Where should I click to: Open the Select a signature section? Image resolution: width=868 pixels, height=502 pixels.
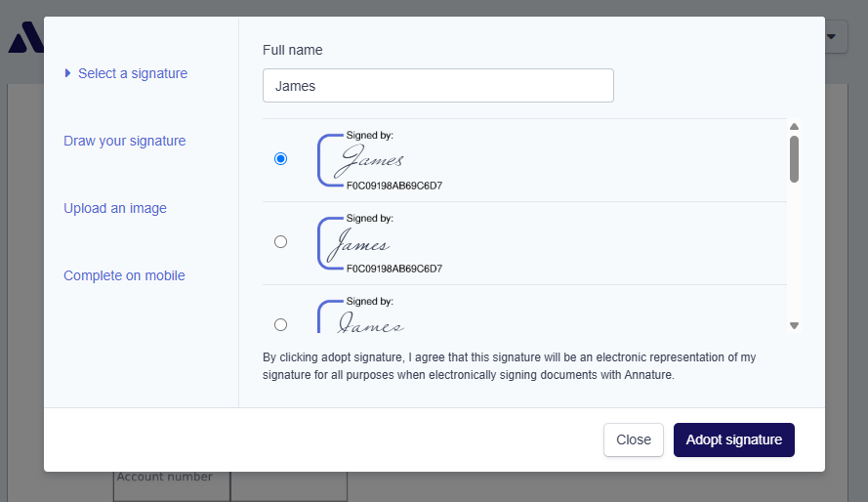133,73
